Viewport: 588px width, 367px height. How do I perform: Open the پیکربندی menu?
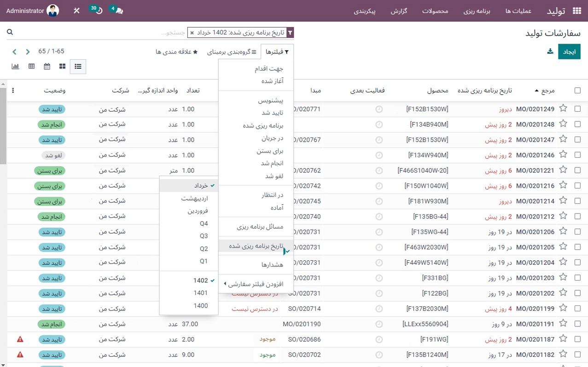(366, 11)
